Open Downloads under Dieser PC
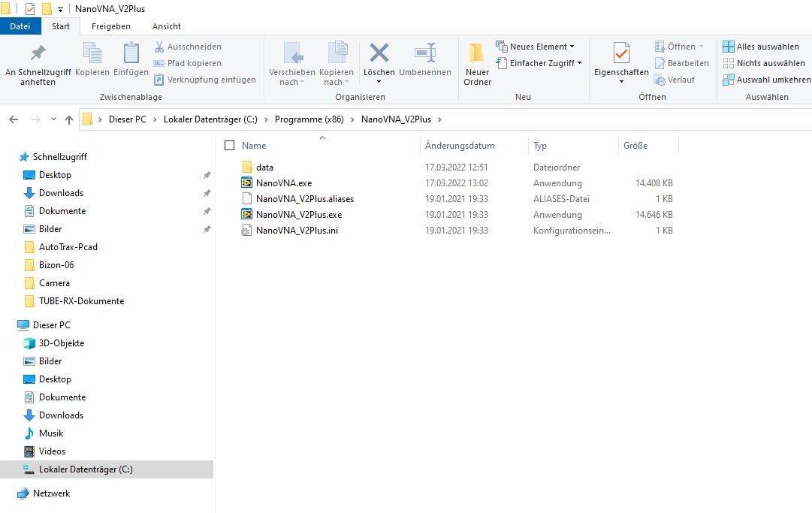 click(61, 415)
